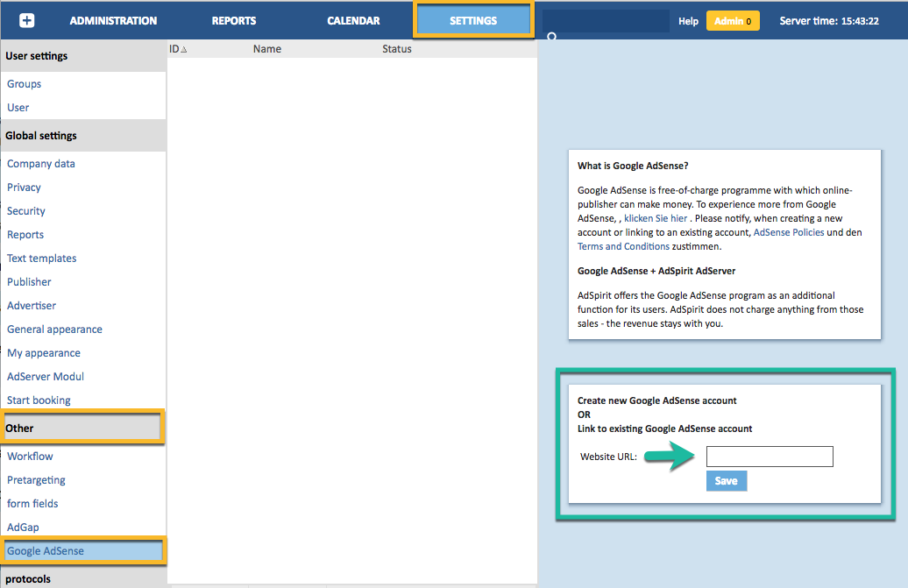Click the Status column header
Image resolution: width=908 pixels, height=588 pixels.
point(397,49)
